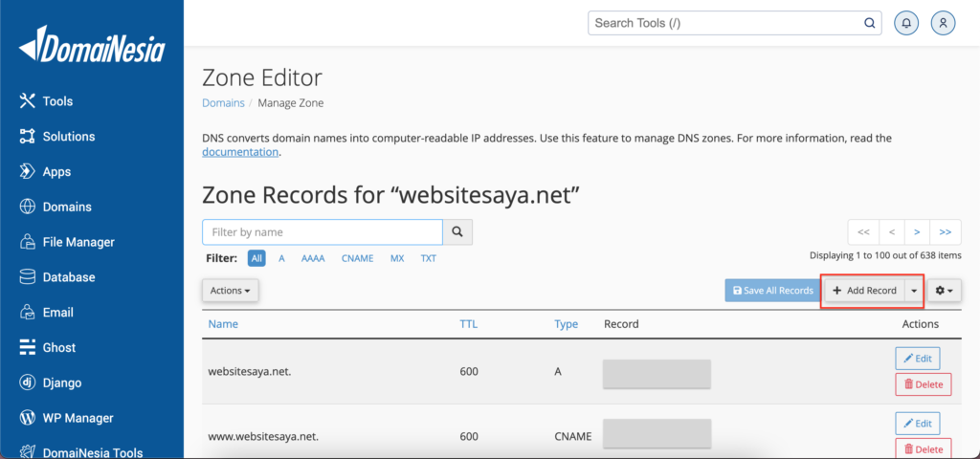Open Domains in the sidebar
The width and height of the screenshot is (980, 459).
[67, 207]
